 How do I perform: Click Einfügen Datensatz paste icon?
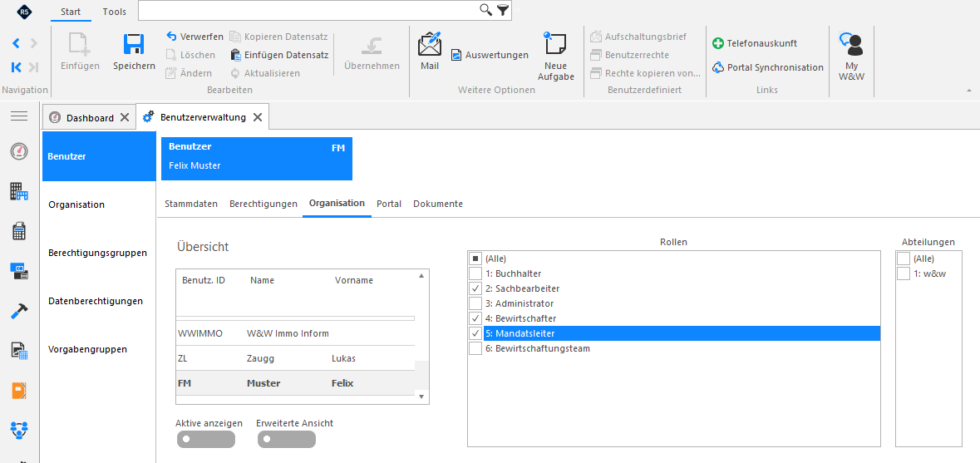(x=235, y=55)
